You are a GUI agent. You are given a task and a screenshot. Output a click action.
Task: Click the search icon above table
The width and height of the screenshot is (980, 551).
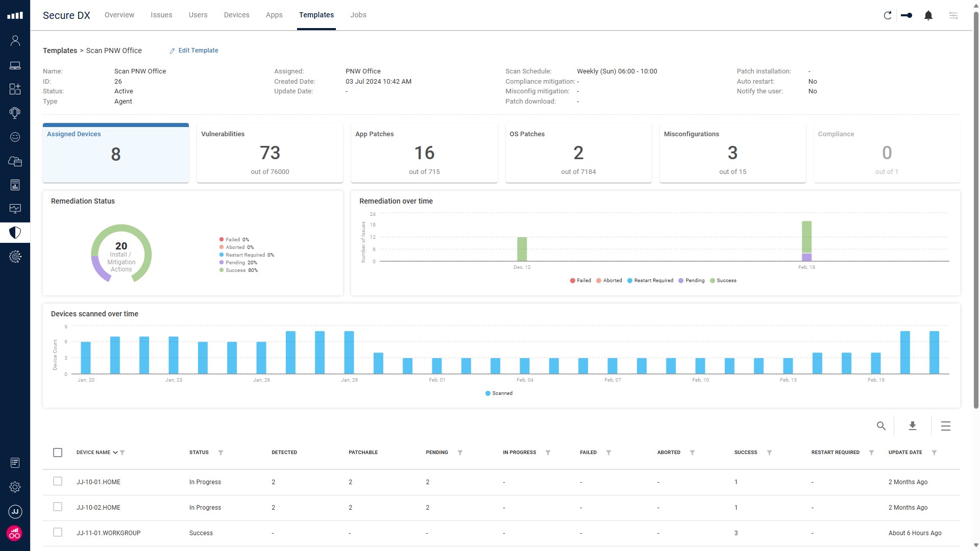click(881, 425)
